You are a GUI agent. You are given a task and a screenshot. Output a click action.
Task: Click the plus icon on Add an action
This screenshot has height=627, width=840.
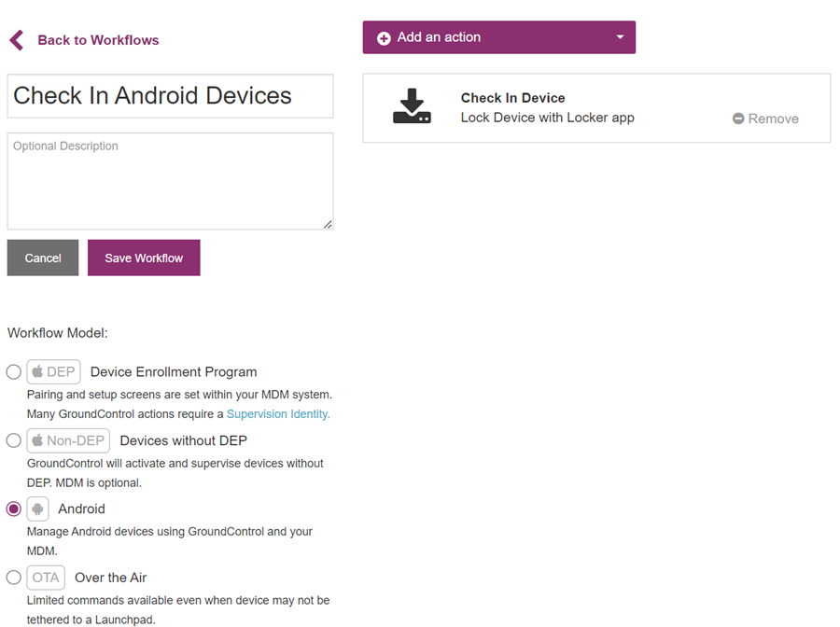pos(385,37)
